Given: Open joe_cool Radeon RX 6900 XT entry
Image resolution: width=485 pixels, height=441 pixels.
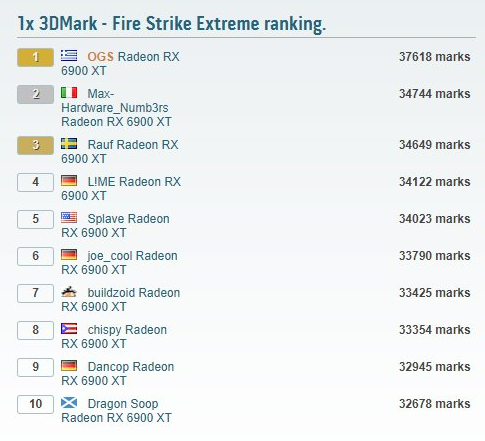Looking at the screenshot, I should [119, 263].
